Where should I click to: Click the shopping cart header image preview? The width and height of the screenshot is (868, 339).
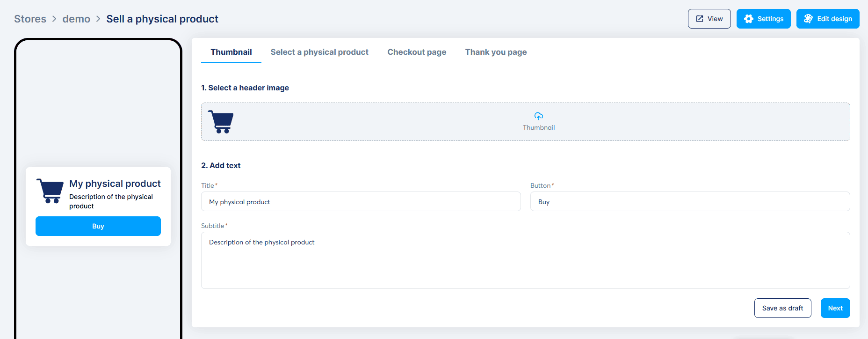(x=221, y=122)
